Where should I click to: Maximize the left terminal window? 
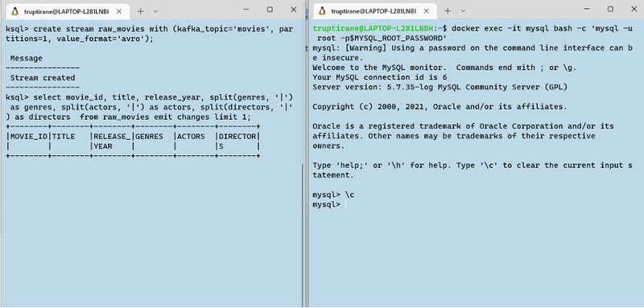click(x=270, y=9)
